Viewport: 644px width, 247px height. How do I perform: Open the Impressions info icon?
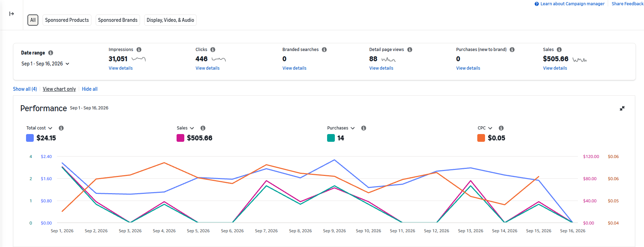pos(139,50)
